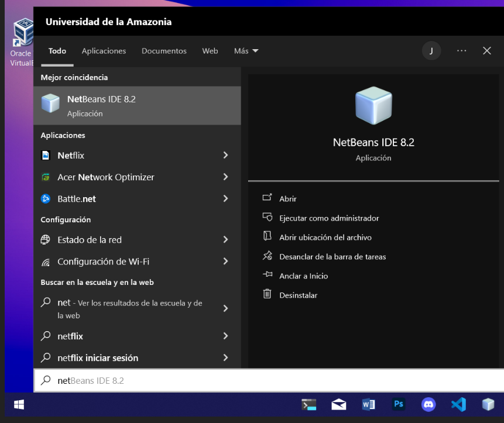
Task: Open Windows Start menu button
Action: pyautogui.click(x=19, y=405)
